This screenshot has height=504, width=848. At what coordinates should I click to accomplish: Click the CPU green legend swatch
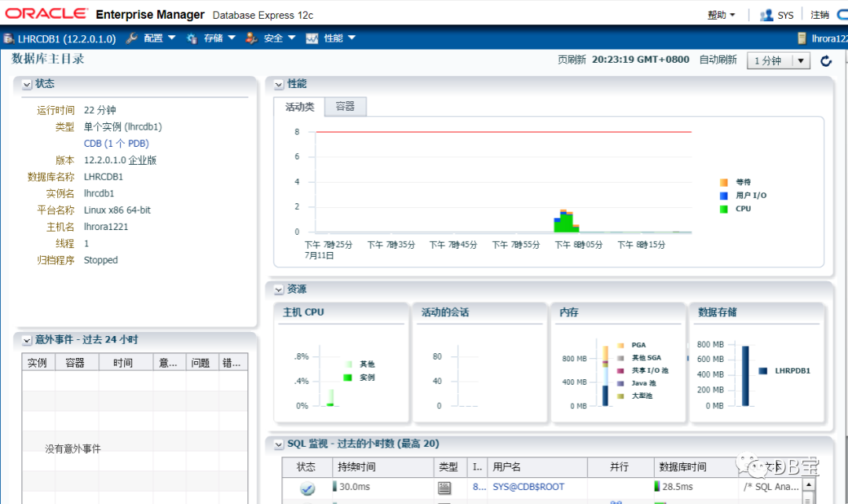[x=724, y=209]
